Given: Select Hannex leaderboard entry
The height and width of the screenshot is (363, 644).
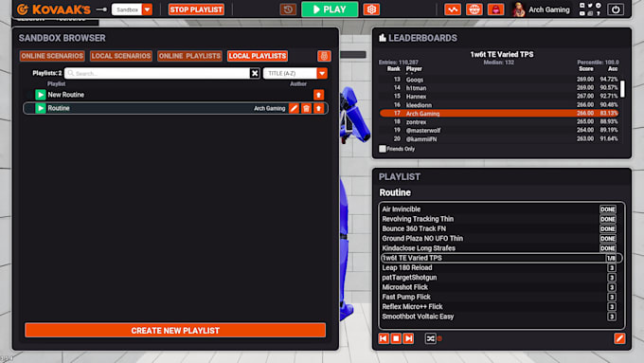Looking at the screenshot, I should click(x=499, y=97).
